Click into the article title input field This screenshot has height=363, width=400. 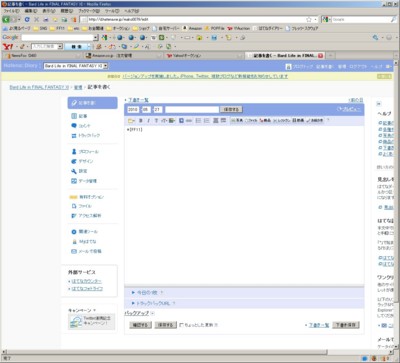192,109
